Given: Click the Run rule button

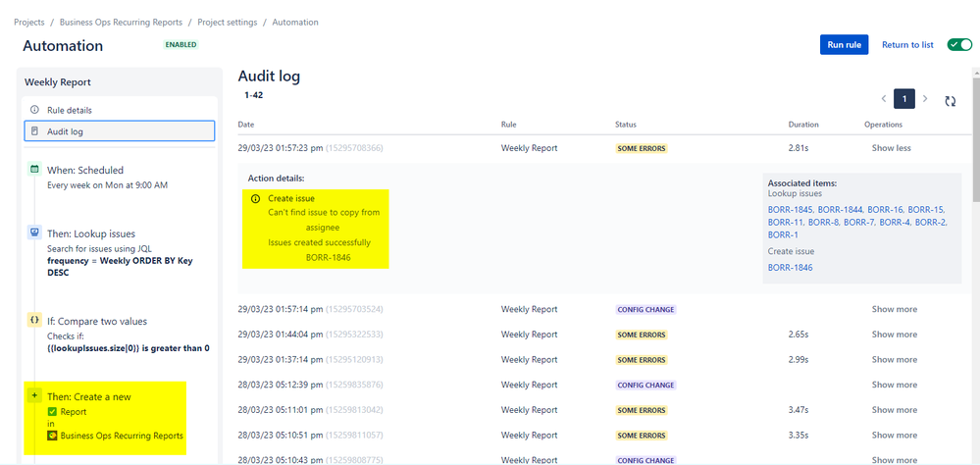Looking at the screenshot, I should pos(844,44).
